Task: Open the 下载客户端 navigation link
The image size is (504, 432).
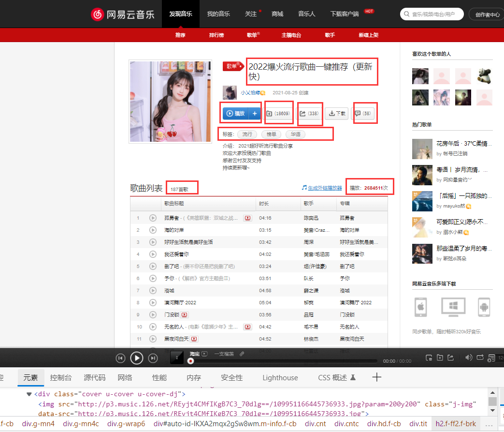Action: [345, 14]
